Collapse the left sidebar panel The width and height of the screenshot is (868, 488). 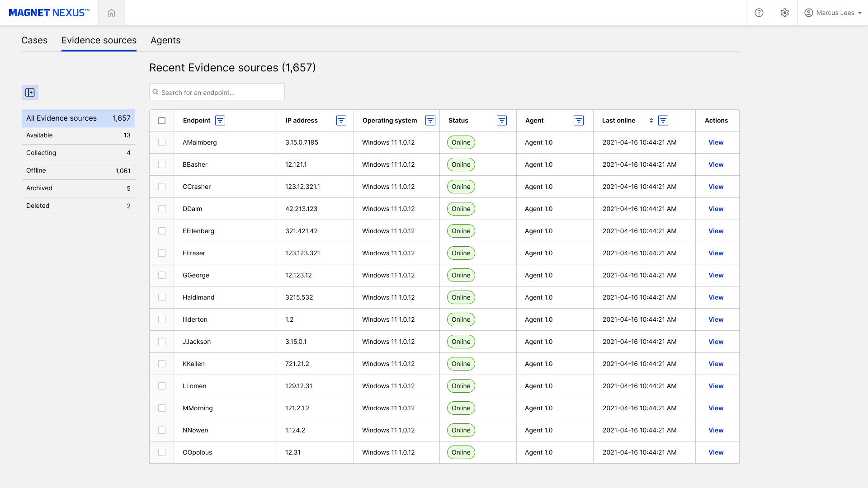(x=30, y=92)
